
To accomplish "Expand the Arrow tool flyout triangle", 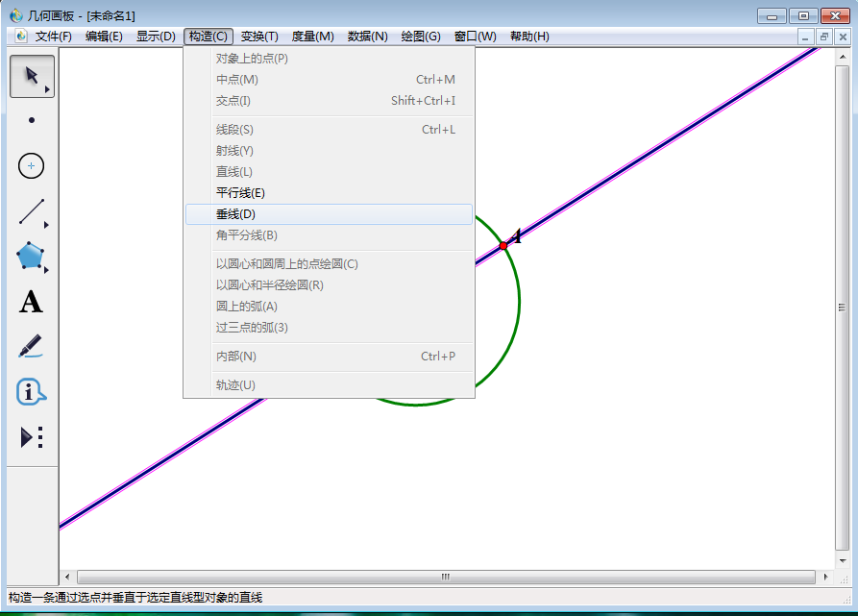I will coord(48,89).
